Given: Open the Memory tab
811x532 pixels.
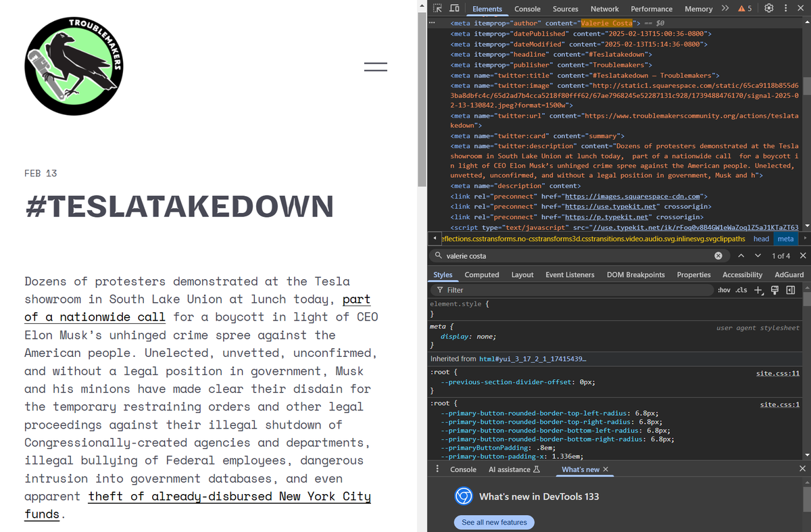Looking at the screenshot, I should pos(698,9).
